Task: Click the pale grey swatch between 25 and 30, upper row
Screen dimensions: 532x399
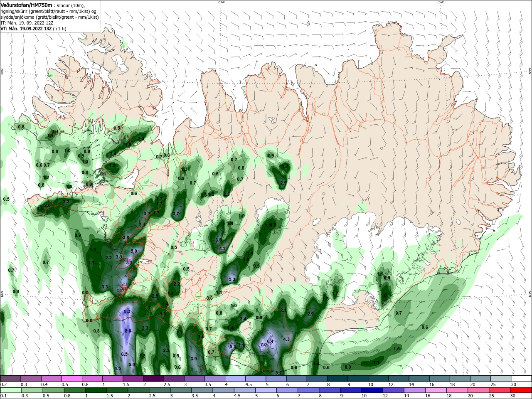Action: pyautogui.click(x=501, y=379)
